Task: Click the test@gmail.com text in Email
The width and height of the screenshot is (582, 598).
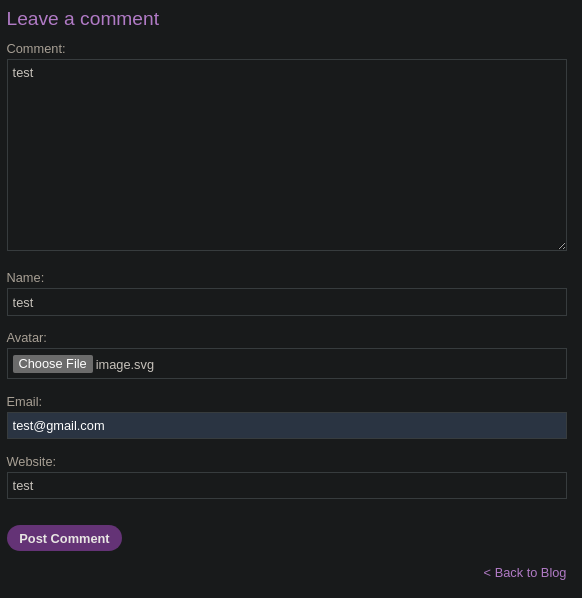Action: coord(58,426)
